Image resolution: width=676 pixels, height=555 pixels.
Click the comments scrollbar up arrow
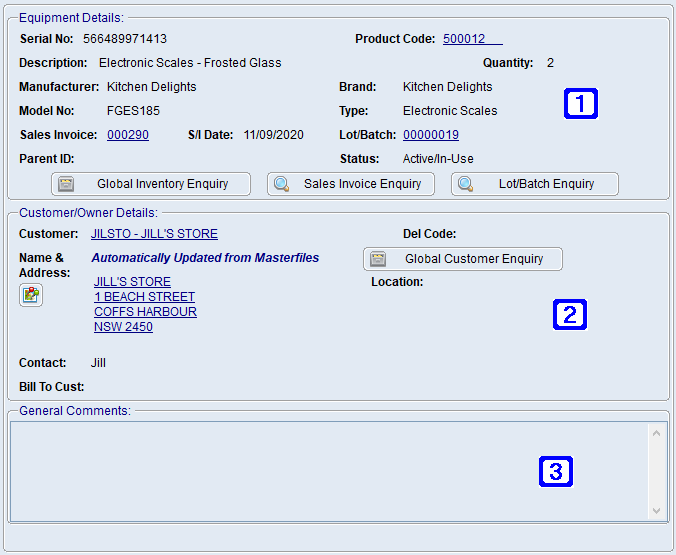click(657, 433)
